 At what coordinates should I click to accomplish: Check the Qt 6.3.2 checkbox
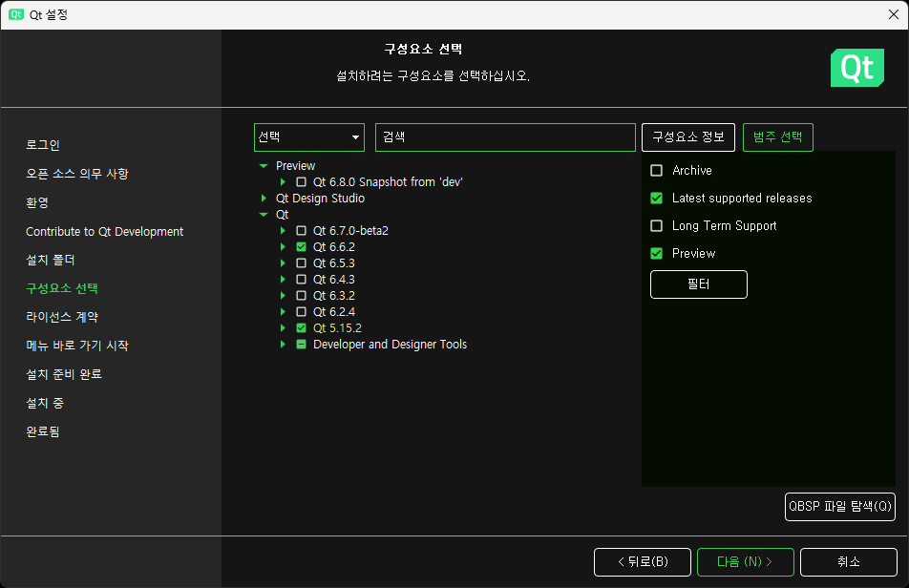tap(301, 296)
